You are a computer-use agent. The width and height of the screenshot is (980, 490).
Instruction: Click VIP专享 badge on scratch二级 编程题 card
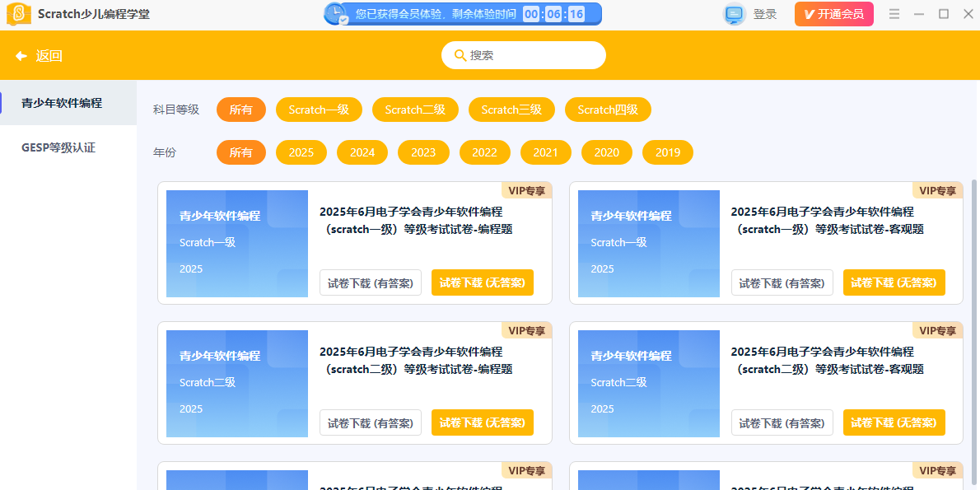[527, 330]
